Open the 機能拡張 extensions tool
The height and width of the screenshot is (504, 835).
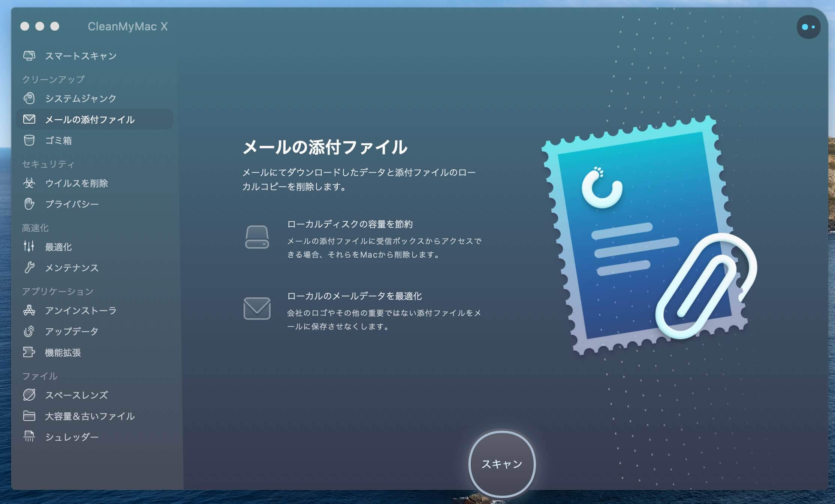tap(30, 352)
